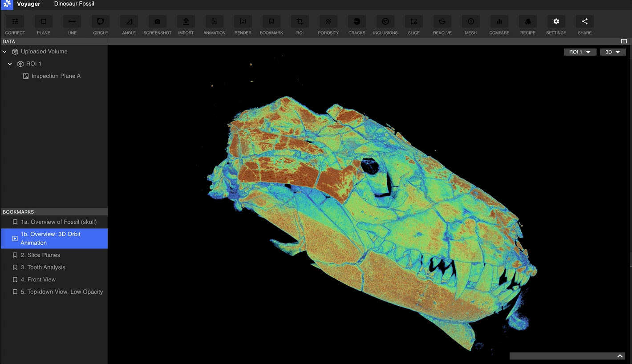Toggle the split view layout icon

(624, 41)
